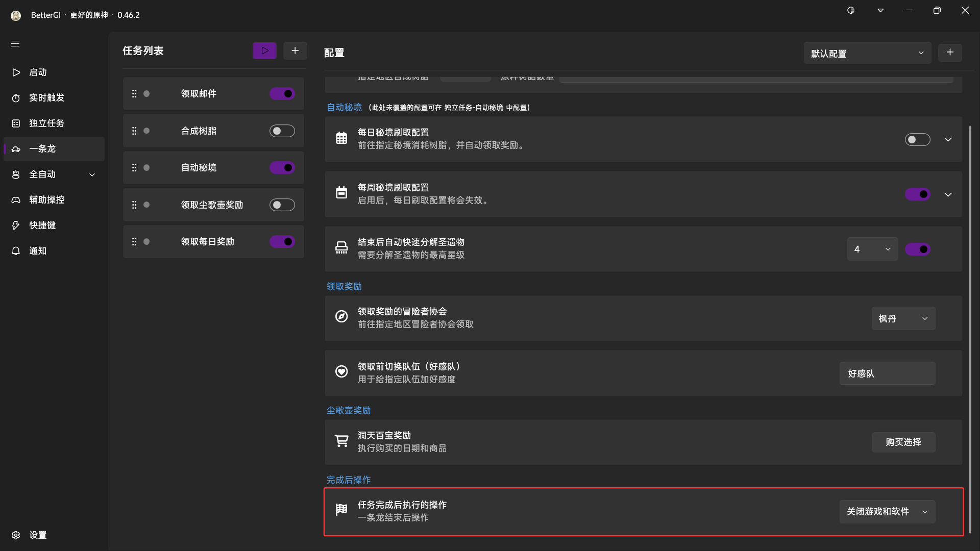Enable the 每日秘境刷取配置 switch
Viewport: 980px width, 551px height.
[917, 139]
